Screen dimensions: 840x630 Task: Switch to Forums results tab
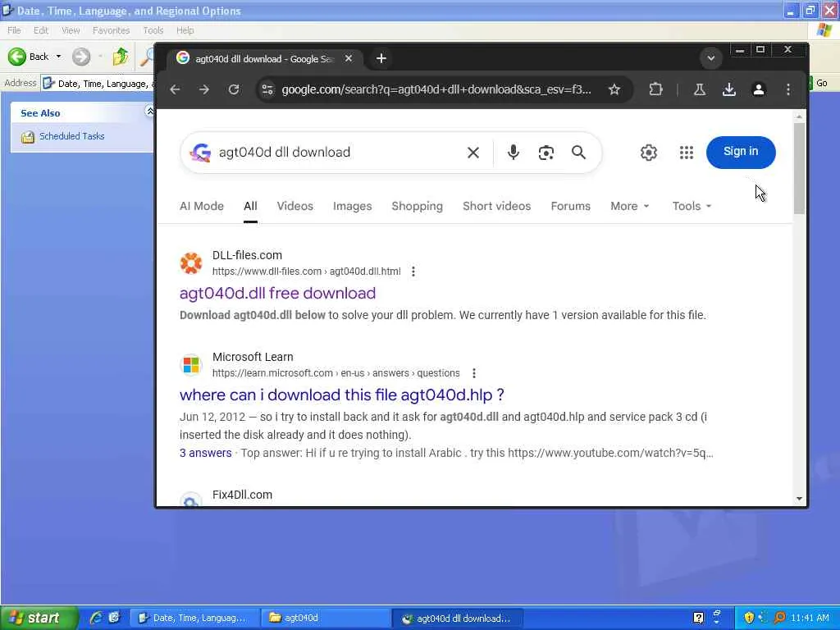[x=571, y=206]
